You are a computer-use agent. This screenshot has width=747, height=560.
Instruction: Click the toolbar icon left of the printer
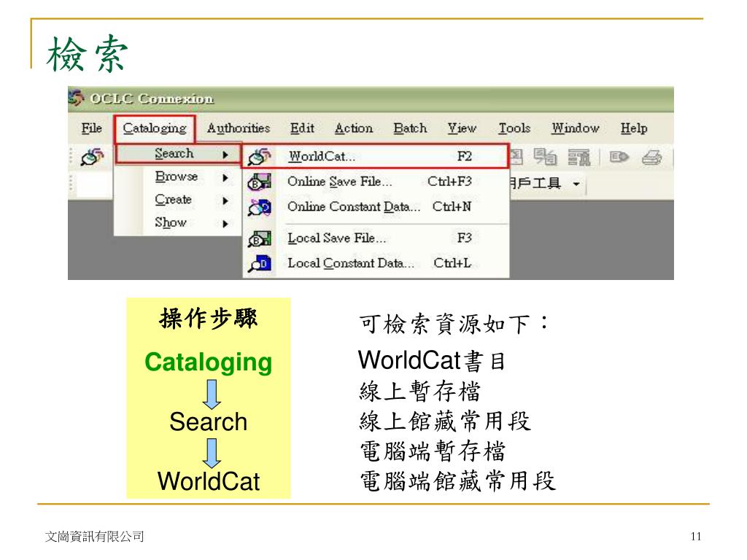point(619,157)
